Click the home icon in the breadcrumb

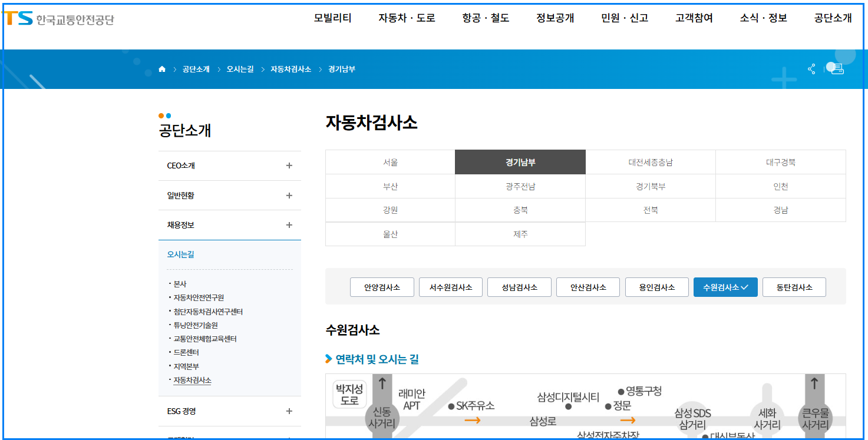tap(162, 68)
